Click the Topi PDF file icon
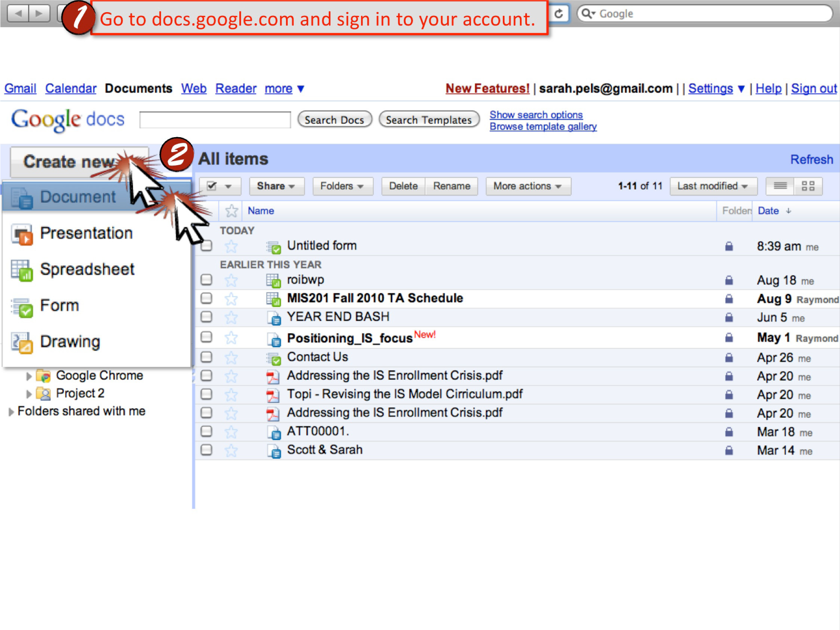 coord(273,395)
